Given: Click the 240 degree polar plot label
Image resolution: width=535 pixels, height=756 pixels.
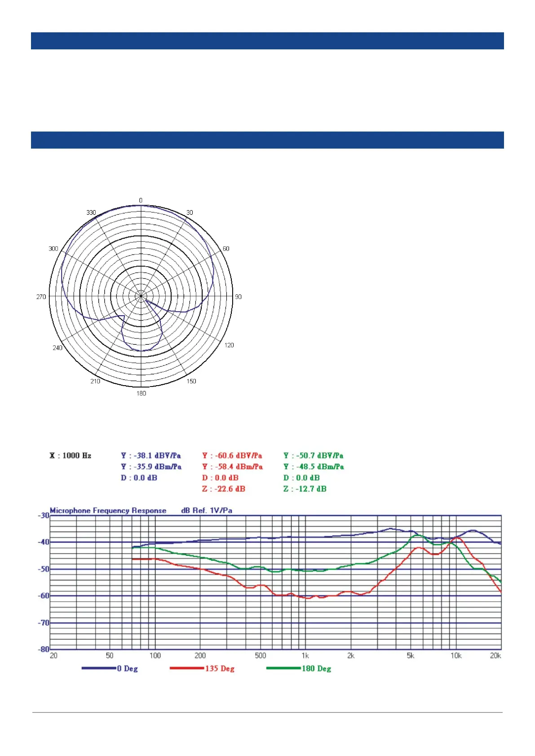Looking at the screenshot, I should (x=57, y=348).
